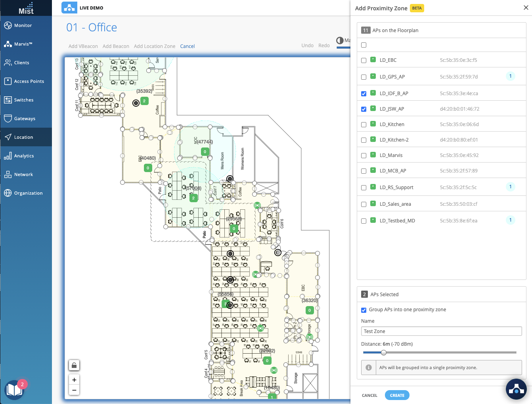Image resolution: width=532 pixels, height=404 pixels.
Task: Click the Distance slider handle
Action: pyautogui.click(x=383, y=352)
